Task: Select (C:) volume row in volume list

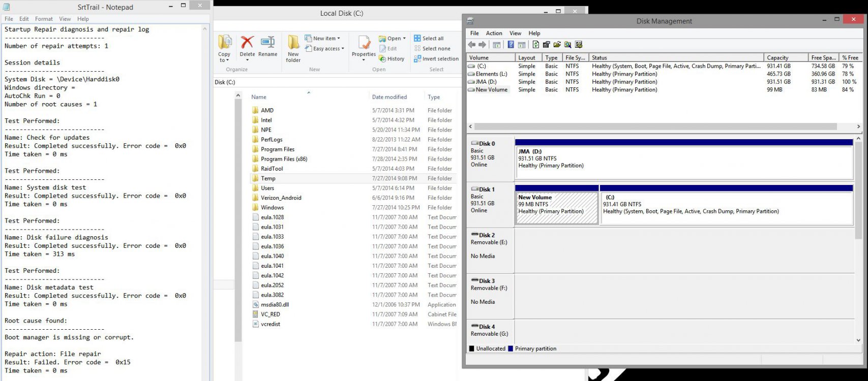Action: tap(664, 66)
